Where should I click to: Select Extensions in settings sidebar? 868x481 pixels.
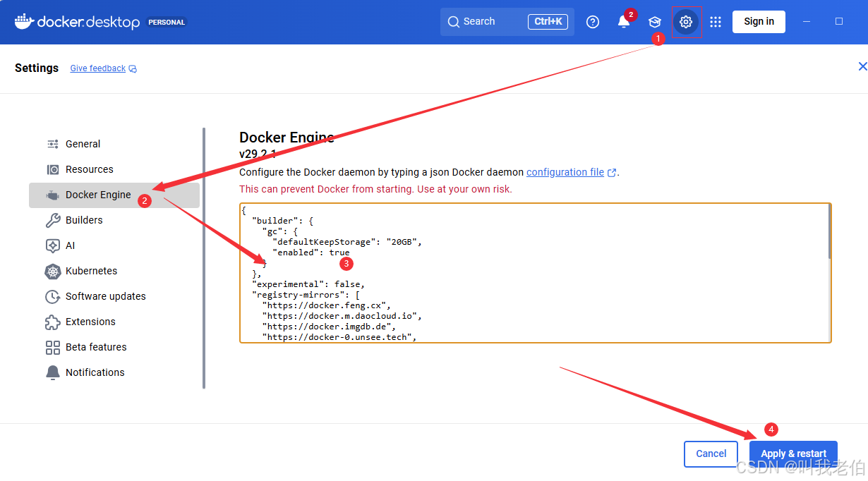tap(114, 322)
